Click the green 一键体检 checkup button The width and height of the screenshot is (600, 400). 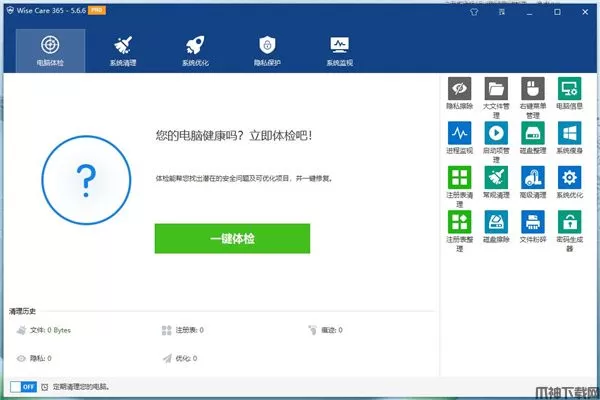coord(232,239)
